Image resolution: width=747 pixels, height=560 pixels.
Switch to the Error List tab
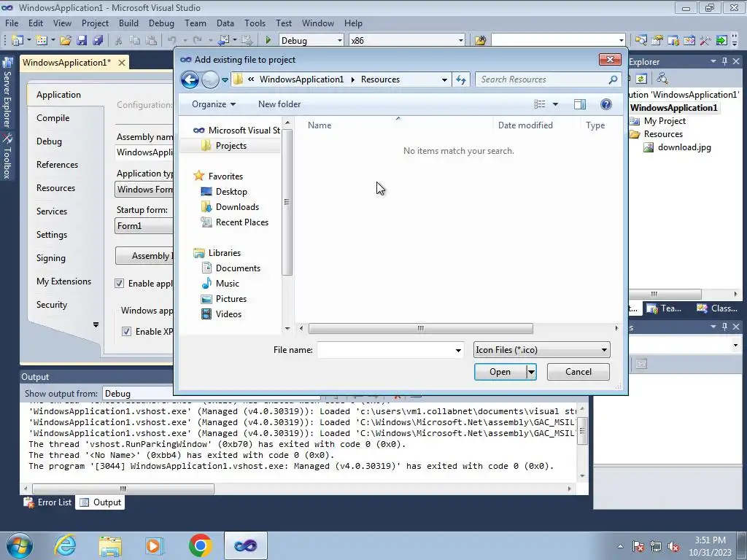pyautogui.click(x=48, y=502)
